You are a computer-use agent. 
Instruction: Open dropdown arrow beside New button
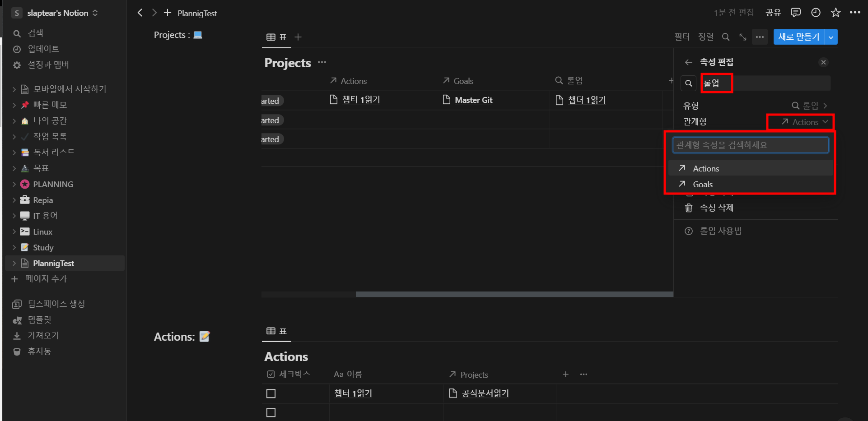[x=831, y=37]
